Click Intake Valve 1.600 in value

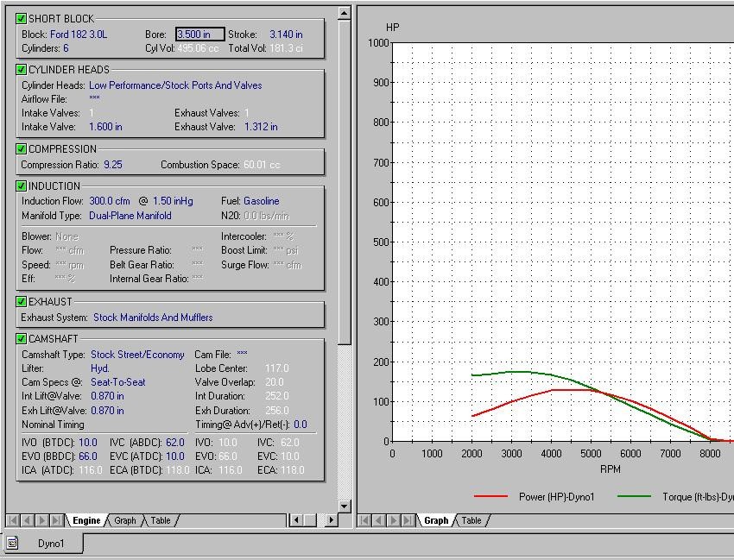[x=106, y=127]
